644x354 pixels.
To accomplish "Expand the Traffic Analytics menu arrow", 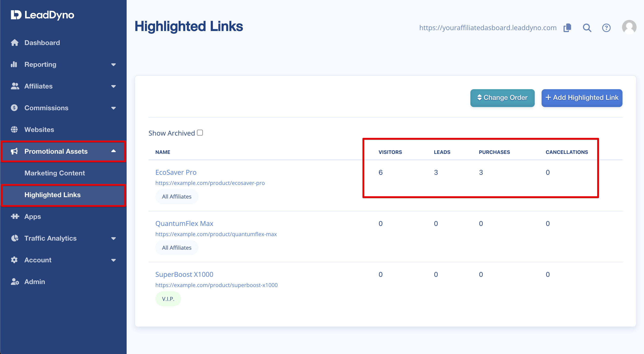I will tap(114, 239).
